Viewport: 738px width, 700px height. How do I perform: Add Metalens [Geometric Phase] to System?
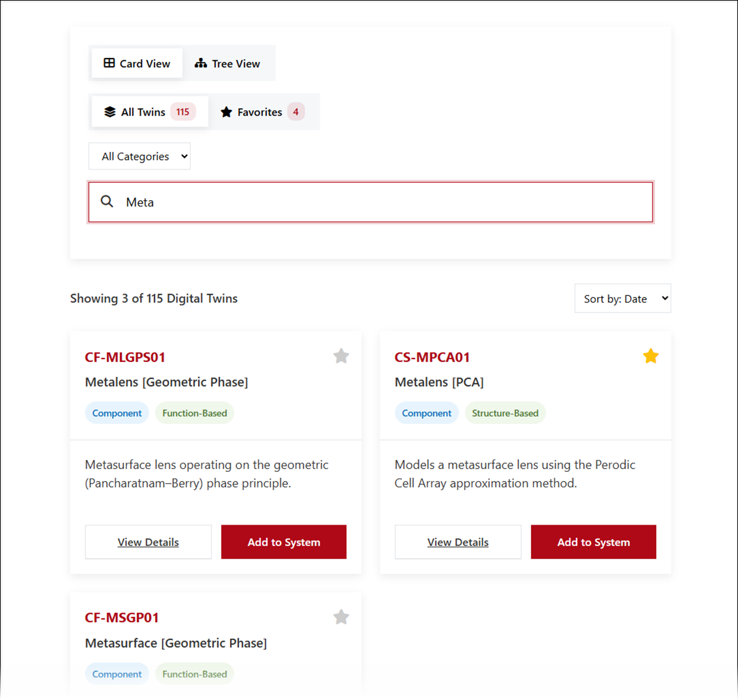click(x=284, y=542)
